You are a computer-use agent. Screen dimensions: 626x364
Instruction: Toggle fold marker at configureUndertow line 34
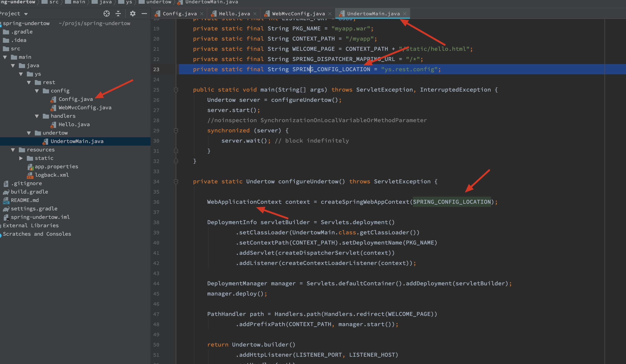click(x=176, y=182)
